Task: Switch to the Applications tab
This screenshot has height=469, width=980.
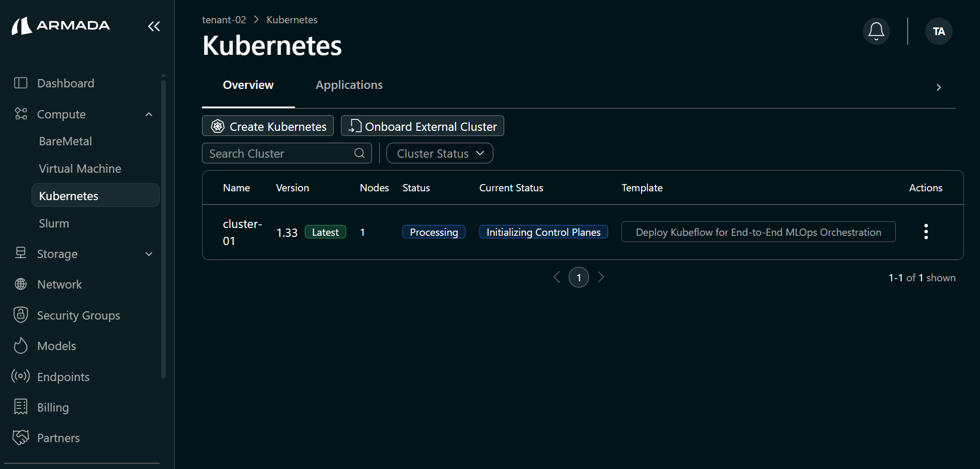Action: coord(349,85)
